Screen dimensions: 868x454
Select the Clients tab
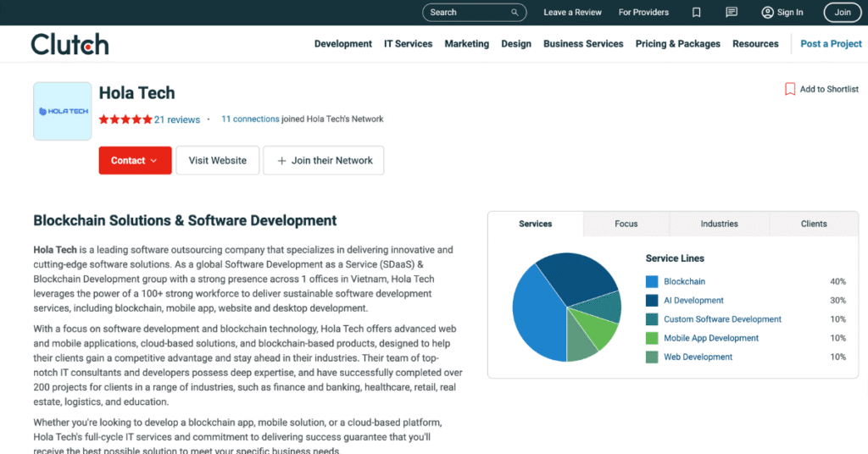click(814, 224)
